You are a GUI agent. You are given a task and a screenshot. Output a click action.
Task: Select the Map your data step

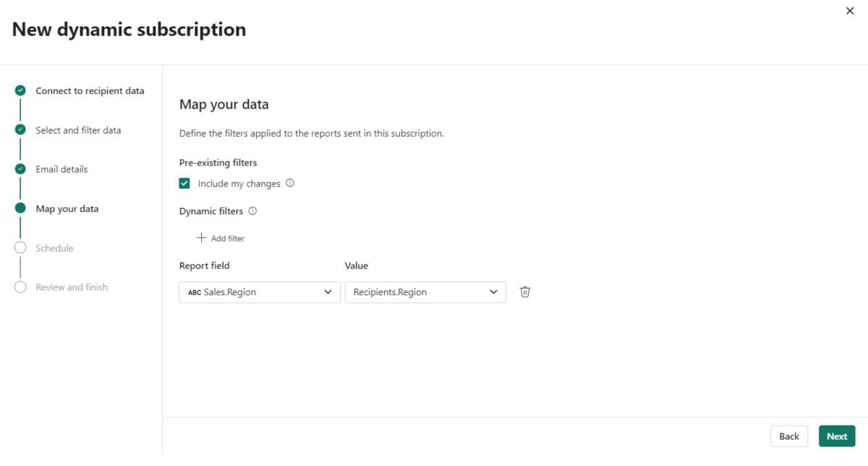coord(67,208)
